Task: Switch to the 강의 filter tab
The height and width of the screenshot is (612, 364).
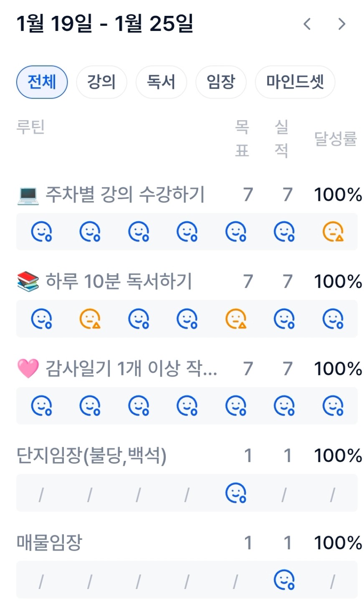Action: (101, 82)
